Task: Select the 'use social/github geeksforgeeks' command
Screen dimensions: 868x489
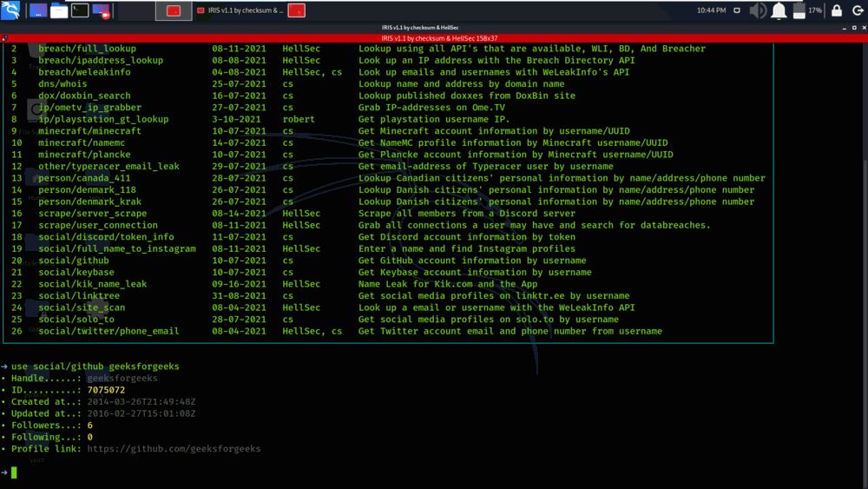Action: [x=95, y=367]
